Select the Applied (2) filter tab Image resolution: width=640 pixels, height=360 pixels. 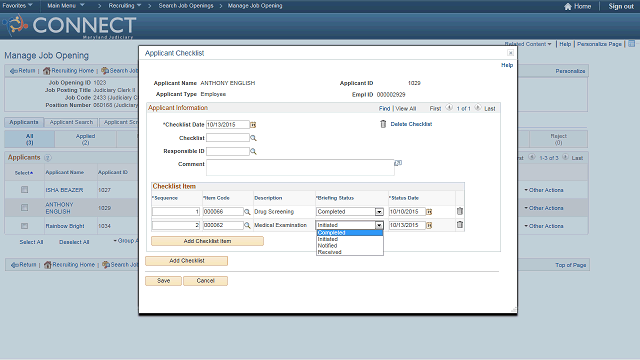click(85, 139)
